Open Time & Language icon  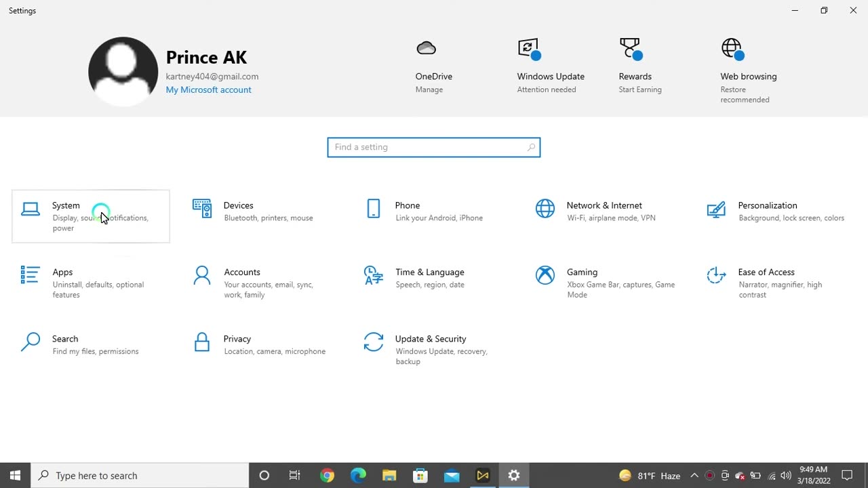[374, 275]
